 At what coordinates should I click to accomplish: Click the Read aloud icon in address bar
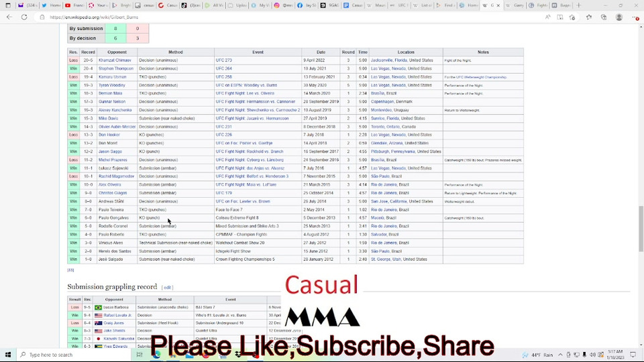click(x=547, y=17)
